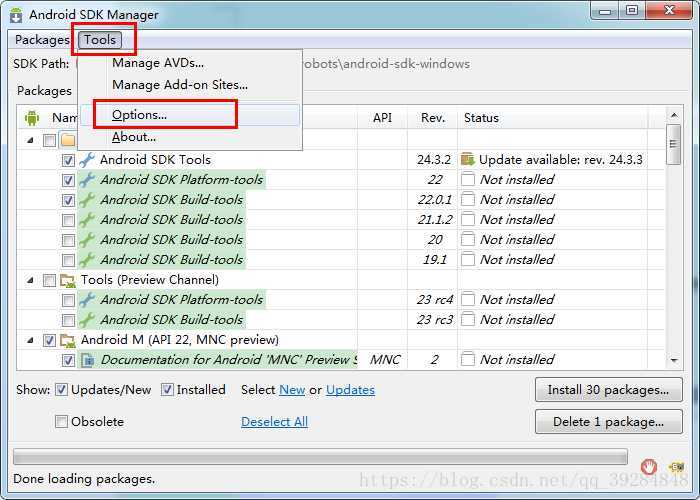This screenshot has height=500, width=700.
Task: Click the New selection link
Action: point(292,390)
